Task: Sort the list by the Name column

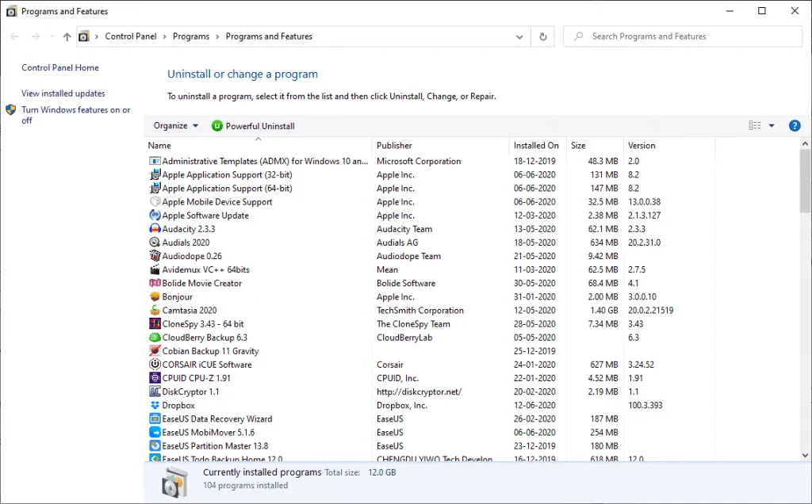Action: (x=258, y=145)
